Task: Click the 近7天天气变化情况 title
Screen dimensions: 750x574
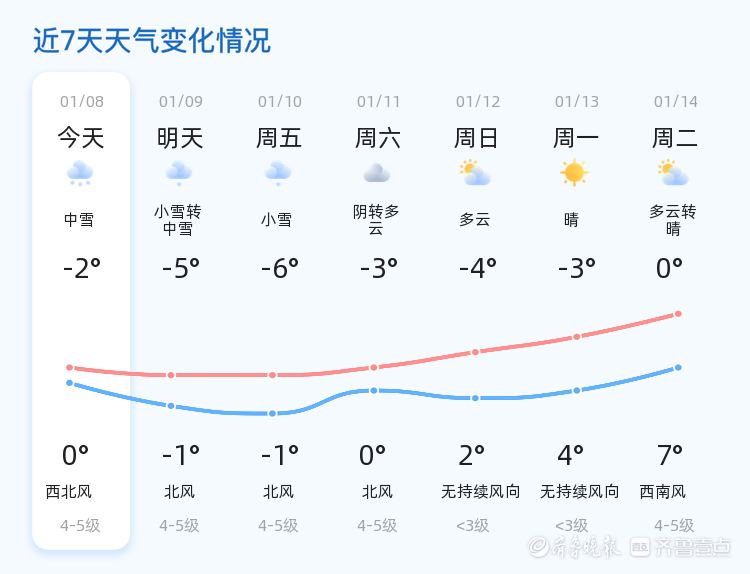Action: (x=152, y=40)
